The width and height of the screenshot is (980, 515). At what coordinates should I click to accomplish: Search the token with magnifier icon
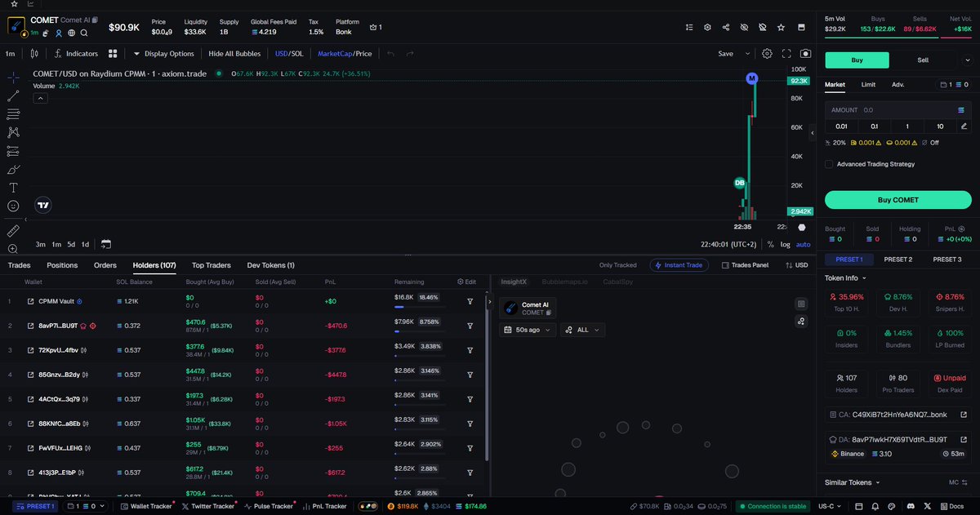point(85,33)
